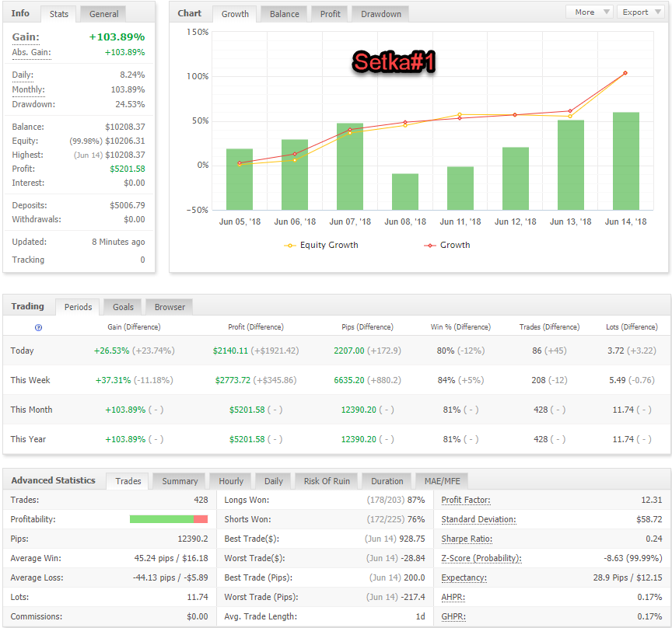Open the Hourly statistics tab
The width and height of the screenshot is (672, 628).
click(x=231, y=481)
